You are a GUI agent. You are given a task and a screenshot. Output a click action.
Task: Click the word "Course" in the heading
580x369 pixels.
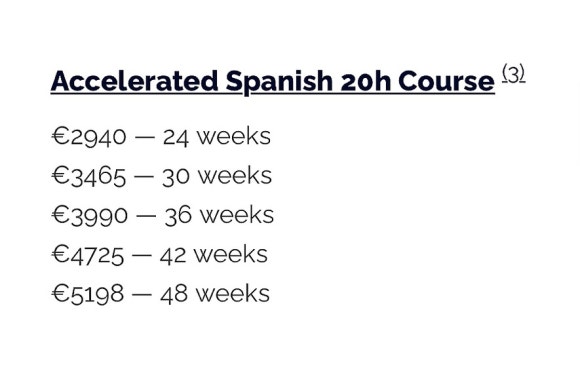point(446,81)
